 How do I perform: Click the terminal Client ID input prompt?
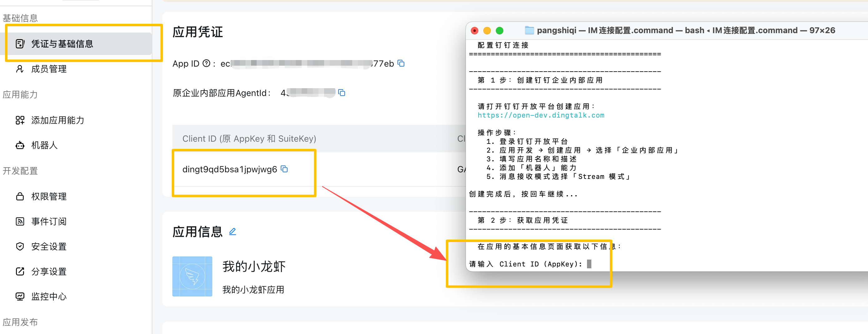(589, 264)
